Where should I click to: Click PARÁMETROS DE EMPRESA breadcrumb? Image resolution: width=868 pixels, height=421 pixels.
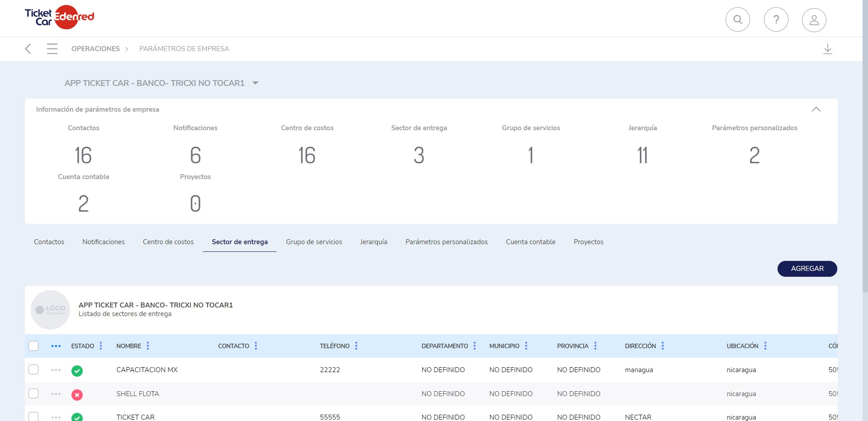184,49
